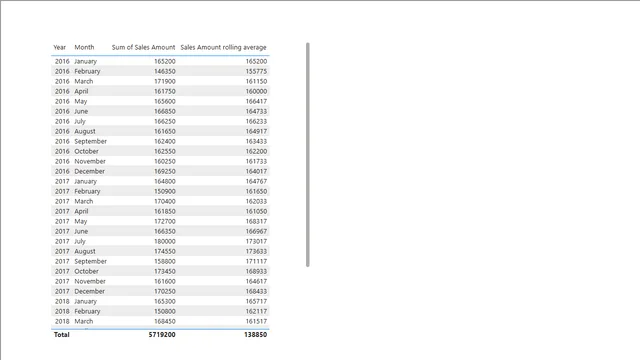Select sales amount 172700

coord(165,221)
